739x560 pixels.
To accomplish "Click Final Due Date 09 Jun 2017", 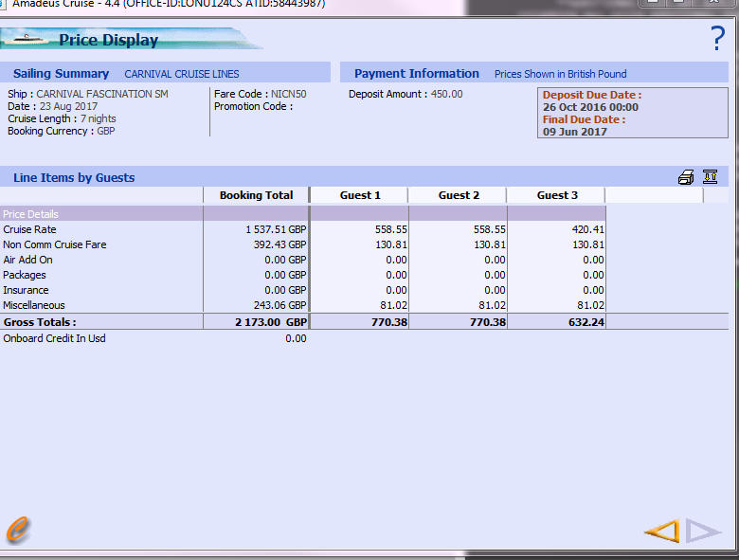I will pyautogui.click(x=575, y=132).
